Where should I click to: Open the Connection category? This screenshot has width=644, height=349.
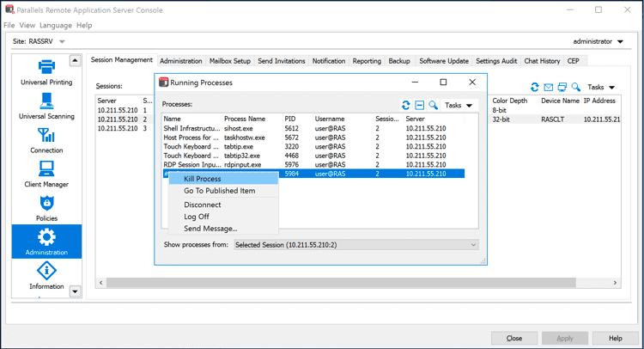(x=46, y=140)
